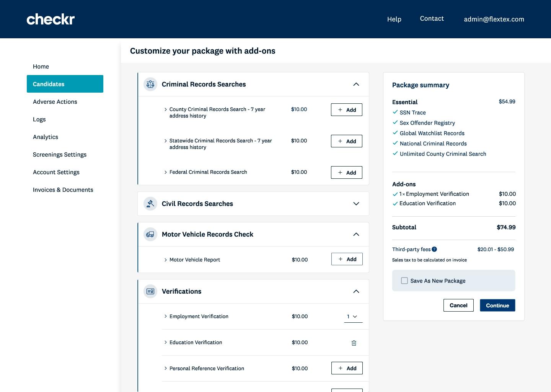This screenshot has height=392, width=551.
Task: Click the Essential package price $54.99
Action: tap(507, 101)
